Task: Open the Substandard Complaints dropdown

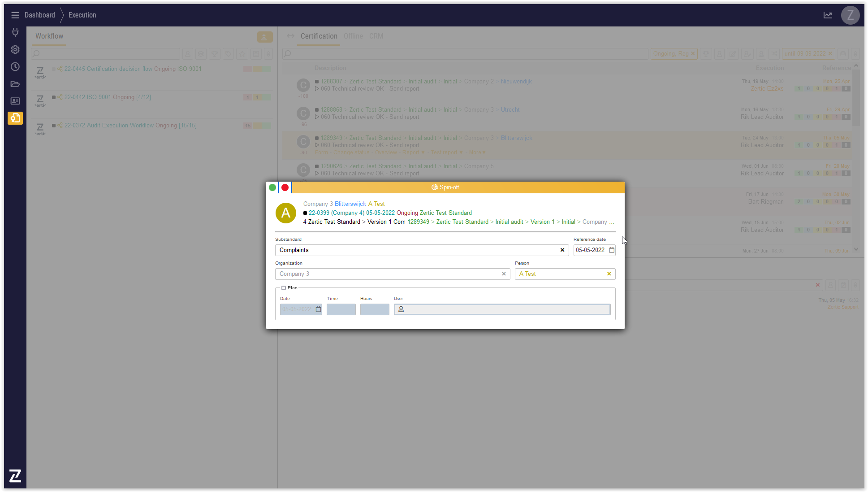Action: (417, 250)
